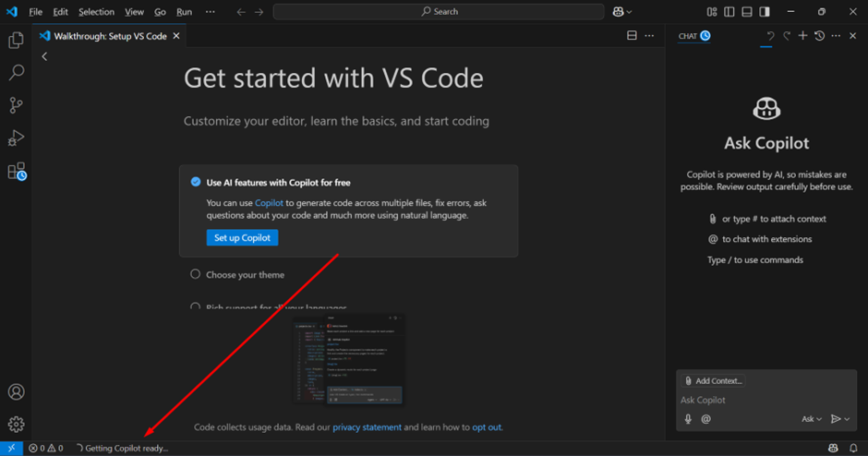Viewport: 868px width, 456px height.
Task: Click the VS Code logo in title bar
Action: point(12,12)
